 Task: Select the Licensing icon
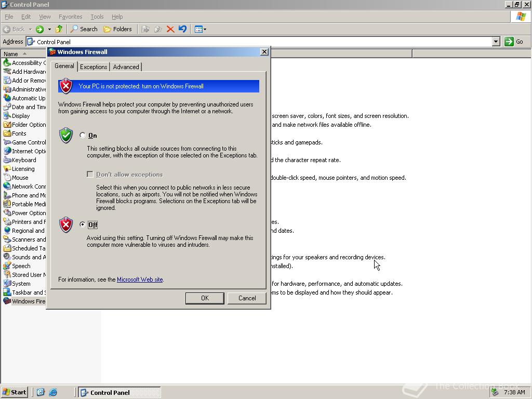(7, 169)
